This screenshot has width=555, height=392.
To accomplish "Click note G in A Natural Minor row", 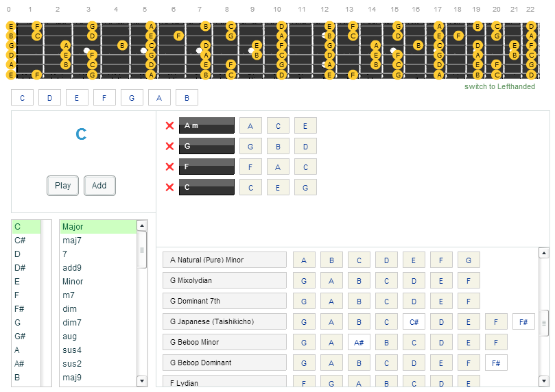I will coord(469,260).
